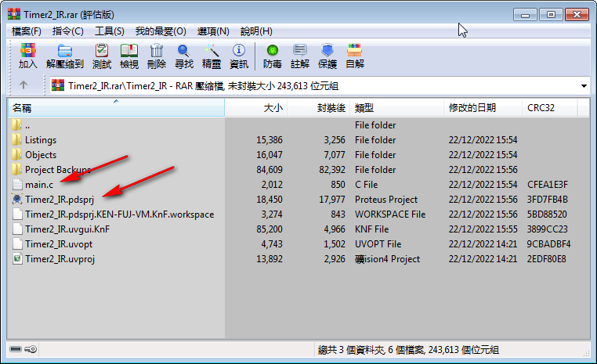
Task: Sort by 封裝後 column header
Action: coord(318,108)
